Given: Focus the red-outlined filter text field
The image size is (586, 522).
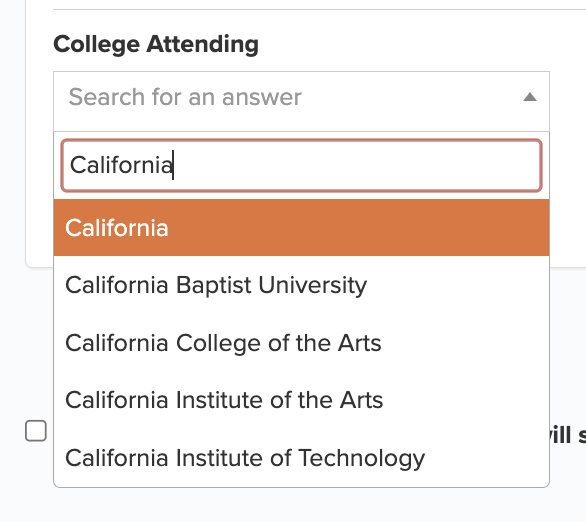Looking at the screenshot, I should pyautogui.click(x=301, y=165).
